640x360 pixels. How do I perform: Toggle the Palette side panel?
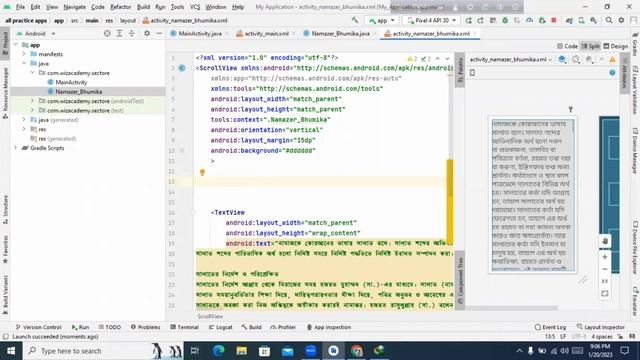pos(460,69)
